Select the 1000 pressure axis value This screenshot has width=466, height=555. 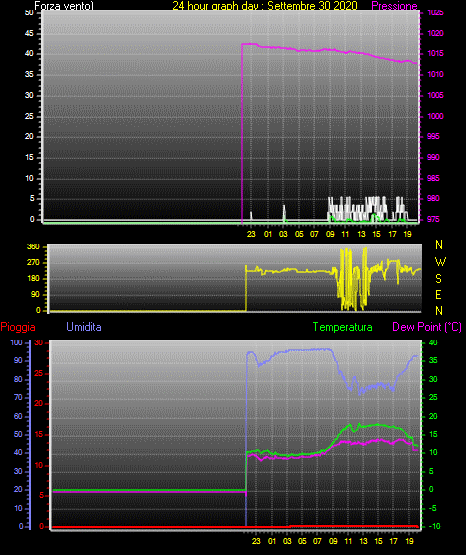pos(435,116)
